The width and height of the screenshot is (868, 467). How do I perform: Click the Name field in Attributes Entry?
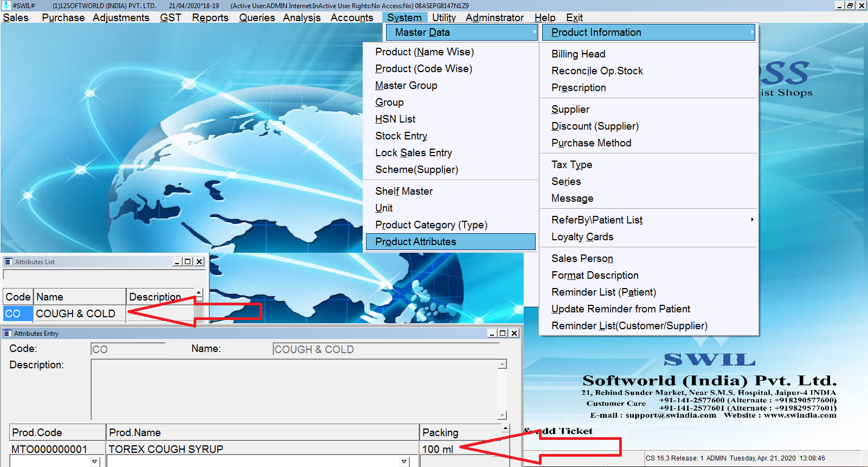pos(385,349)
